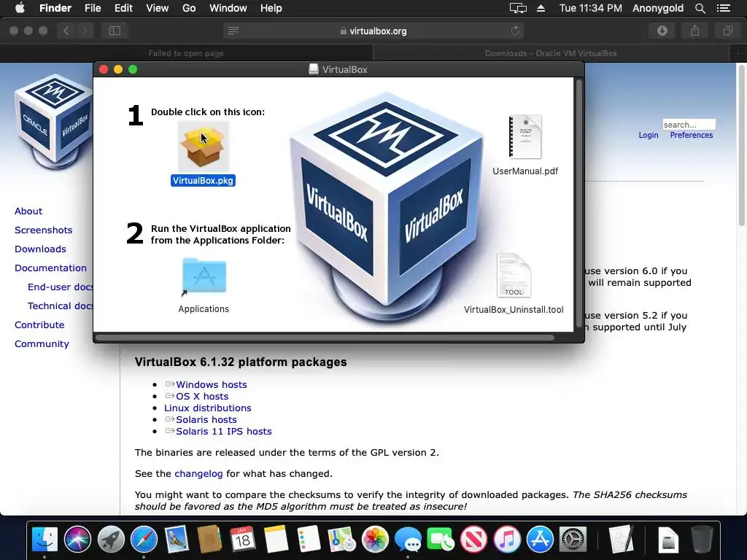Open the Screenshots sidebar link
This screenshot has width=747, height=560.
click(x=43, y=230)
